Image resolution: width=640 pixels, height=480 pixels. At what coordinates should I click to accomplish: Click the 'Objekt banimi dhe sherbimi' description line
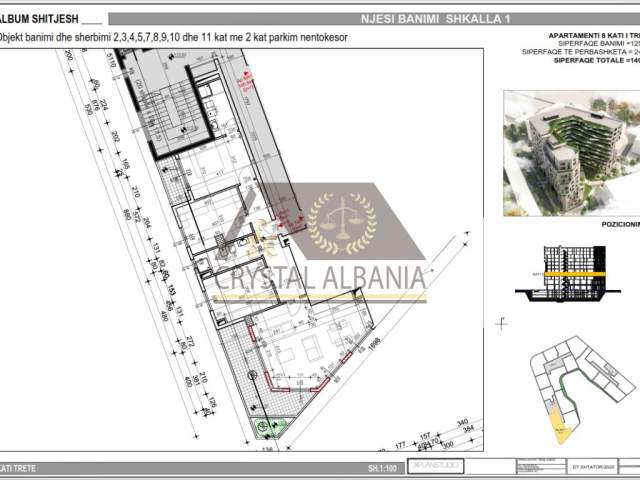pos(173,37)
